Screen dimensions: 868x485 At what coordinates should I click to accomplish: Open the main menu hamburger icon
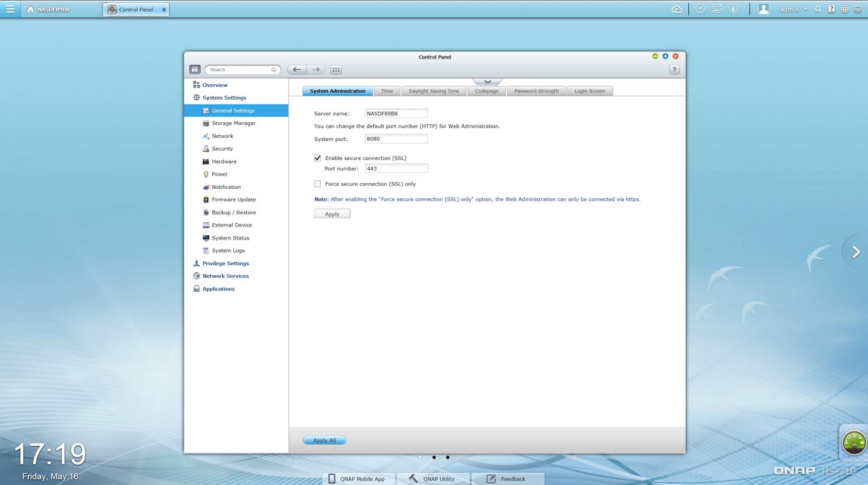point(9,9)
